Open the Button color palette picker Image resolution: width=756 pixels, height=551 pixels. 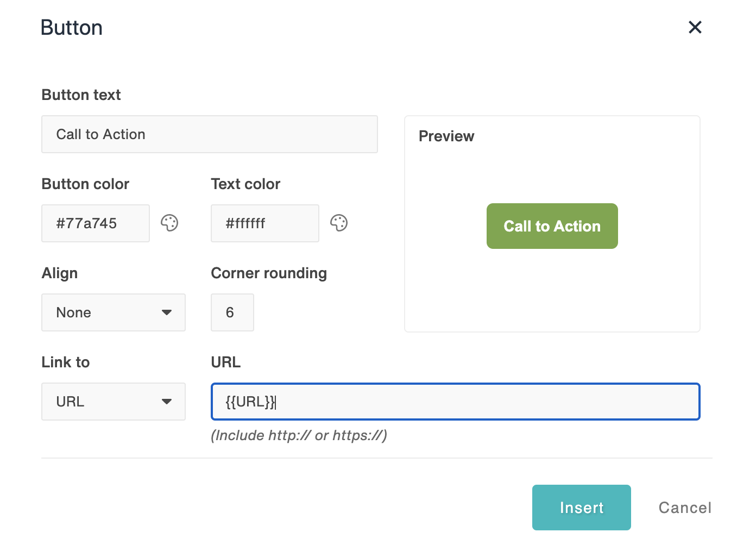pyautogui.click(x=170, y=223)
